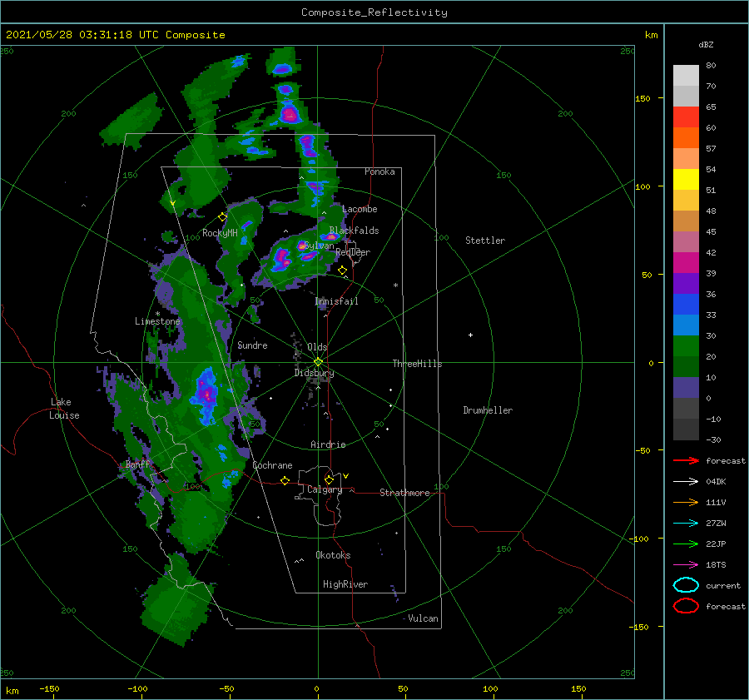This screenshot has width=749, height=700.
Task: Click the Ponoka town label
Action: [x=379, y=171]
